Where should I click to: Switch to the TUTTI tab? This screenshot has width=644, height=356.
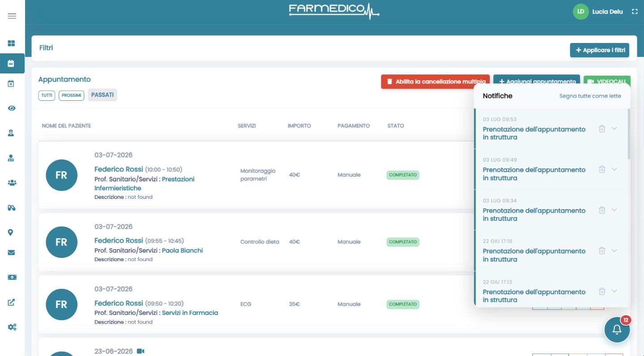click(x=47, y=95)
